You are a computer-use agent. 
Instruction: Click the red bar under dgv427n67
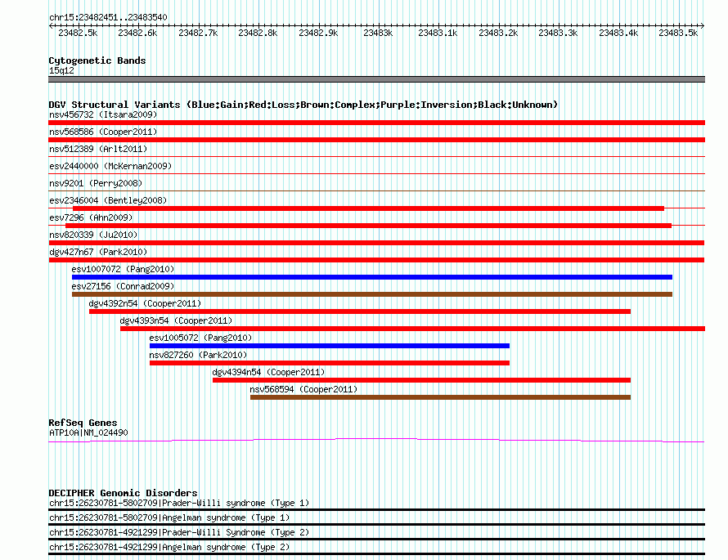pos(376,260)
